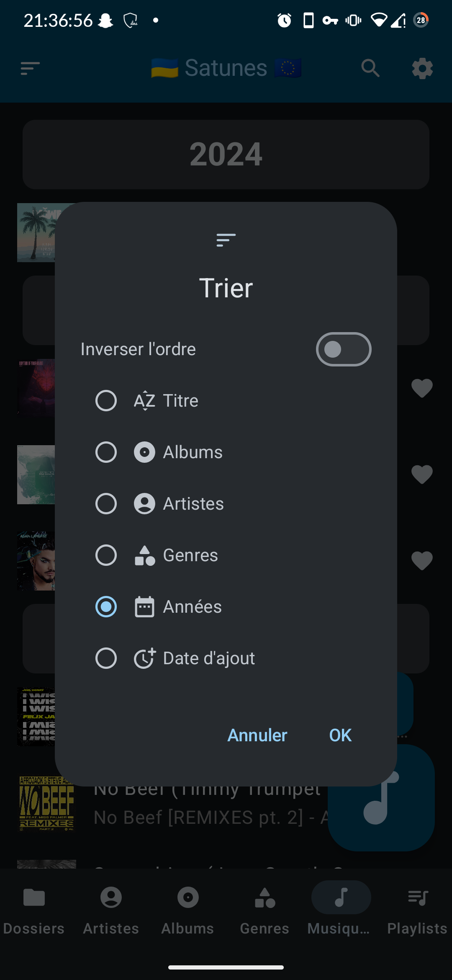Image resolution: width=452 pixels, height=980 pixels.
Task: Go to the Genres bottom tab
Action: point(265,909)
